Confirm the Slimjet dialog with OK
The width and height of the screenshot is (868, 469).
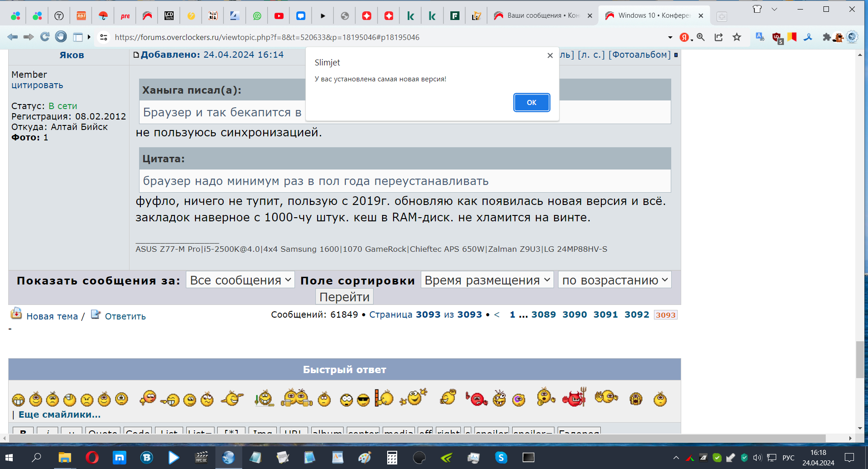tap(532, 102)
